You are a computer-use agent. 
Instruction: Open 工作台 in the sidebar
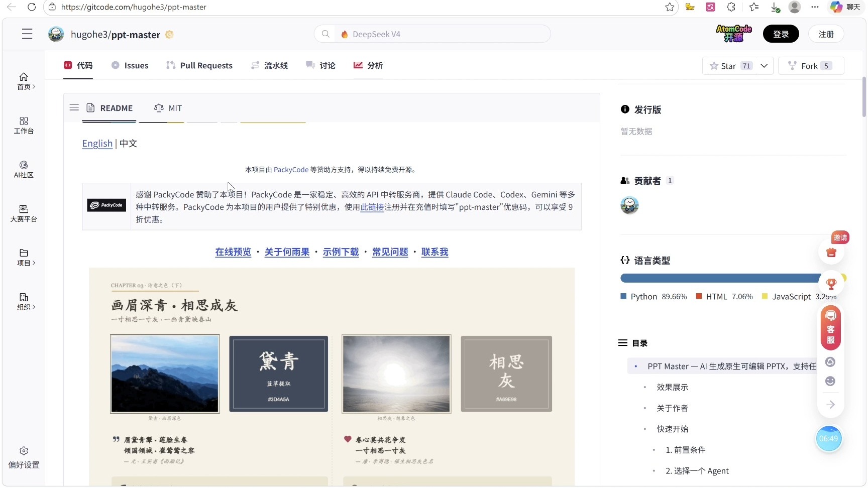24,126
